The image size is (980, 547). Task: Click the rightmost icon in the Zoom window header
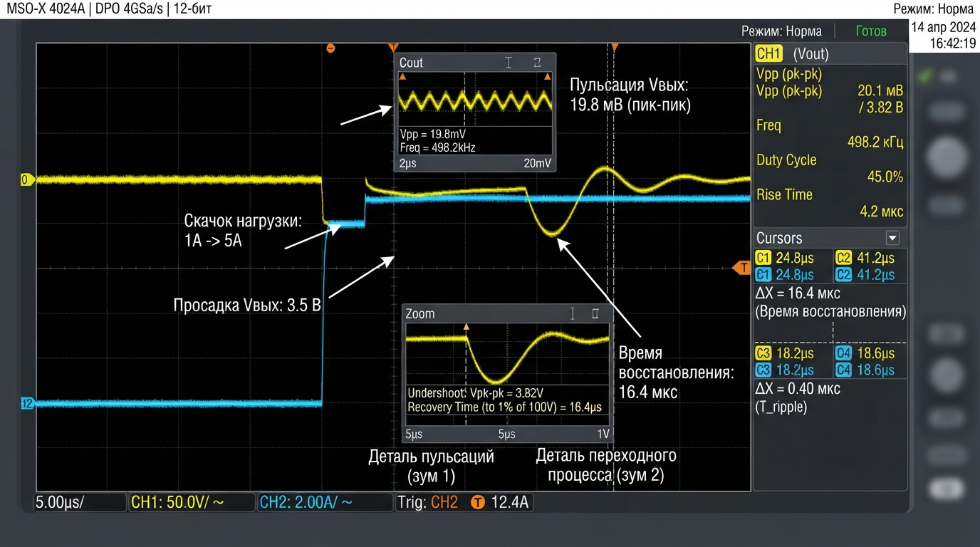click(x=595, y=313)
